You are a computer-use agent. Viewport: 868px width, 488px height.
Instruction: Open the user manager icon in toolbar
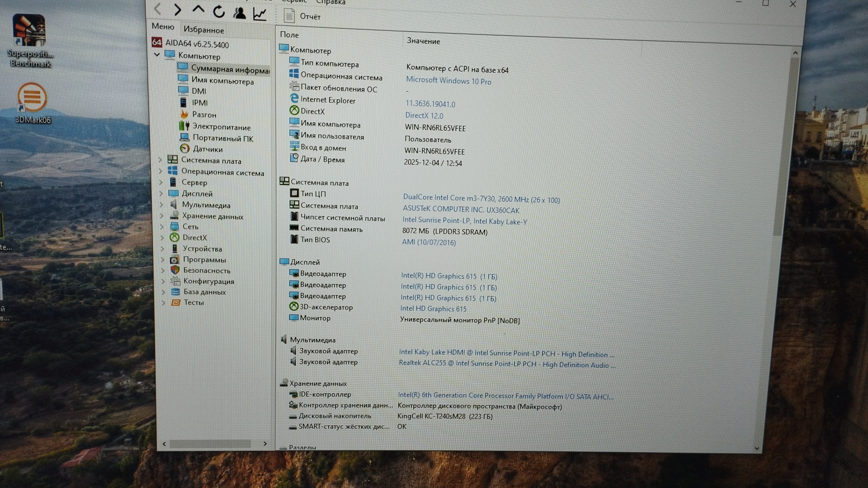click(240, 13)
